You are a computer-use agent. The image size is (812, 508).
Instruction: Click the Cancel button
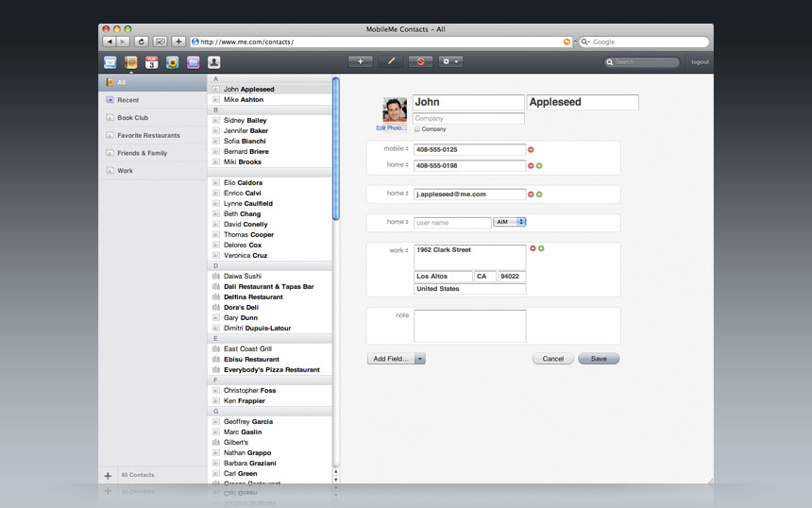(552, 359)
